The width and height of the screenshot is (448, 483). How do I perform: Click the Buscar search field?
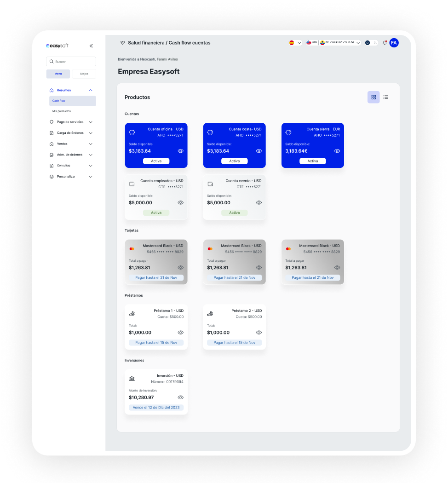[71, 62]
